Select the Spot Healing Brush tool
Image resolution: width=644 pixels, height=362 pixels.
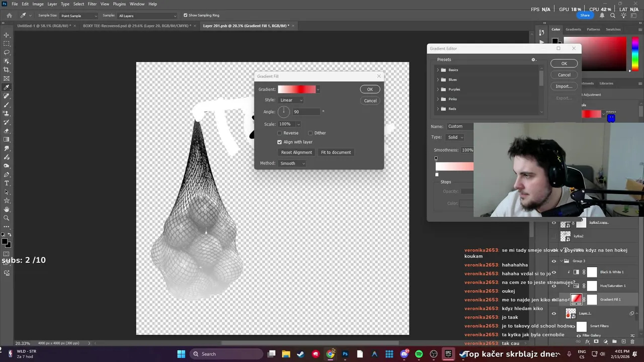coord(7,96)
